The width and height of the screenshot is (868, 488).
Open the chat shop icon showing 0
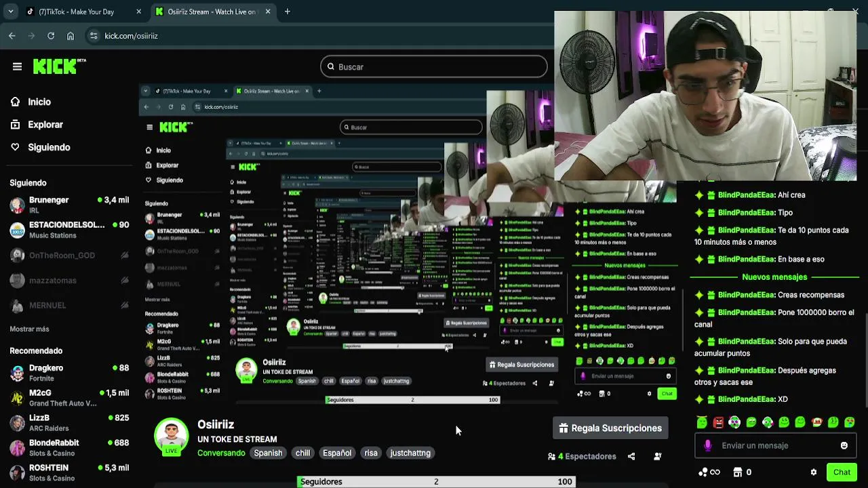[743, 472]
